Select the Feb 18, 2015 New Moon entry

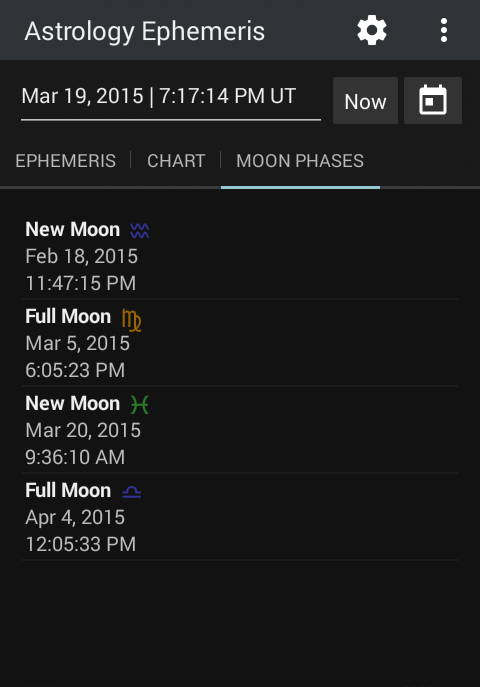click(x=240, y=256)
